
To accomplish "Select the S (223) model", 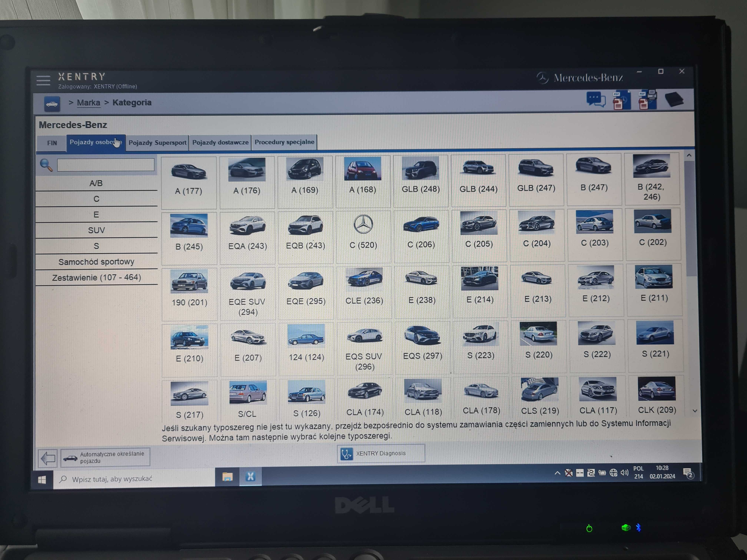I will coord(481,347).
